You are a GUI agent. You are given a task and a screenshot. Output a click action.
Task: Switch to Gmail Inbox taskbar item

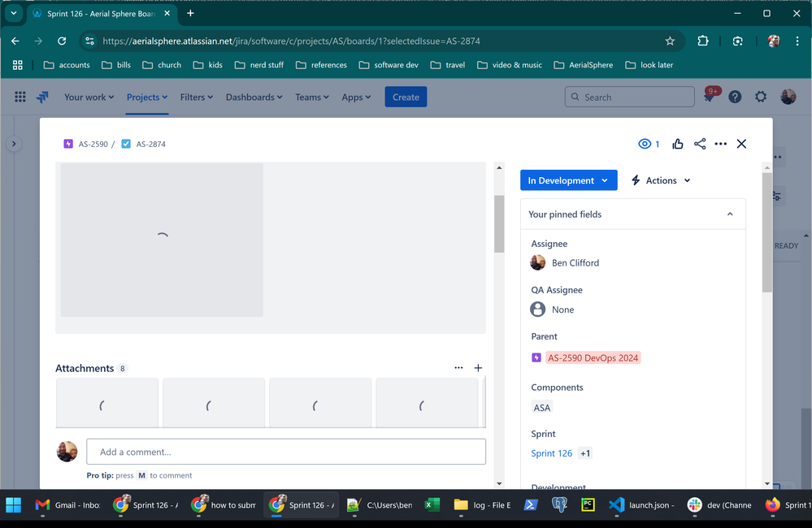(67, 504)
